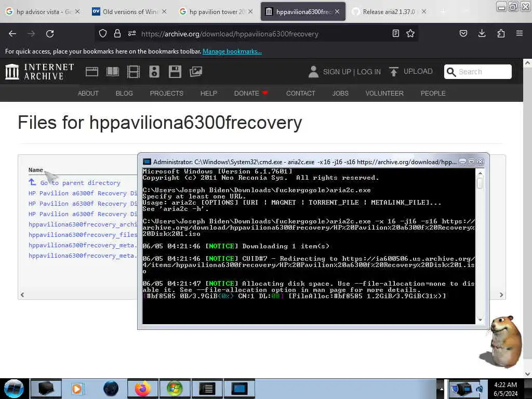This screenshot has height=399, width=532.
Task: Open the PEOPLE menu item
Action: pyautogui.click(x=433, y=94)
